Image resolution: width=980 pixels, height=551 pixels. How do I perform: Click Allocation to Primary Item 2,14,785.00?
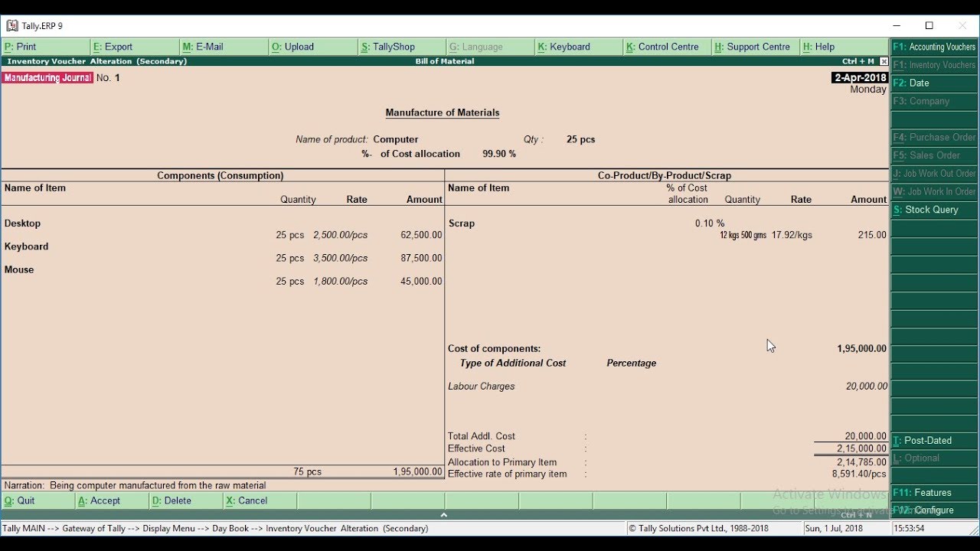(x=862, y=462)
